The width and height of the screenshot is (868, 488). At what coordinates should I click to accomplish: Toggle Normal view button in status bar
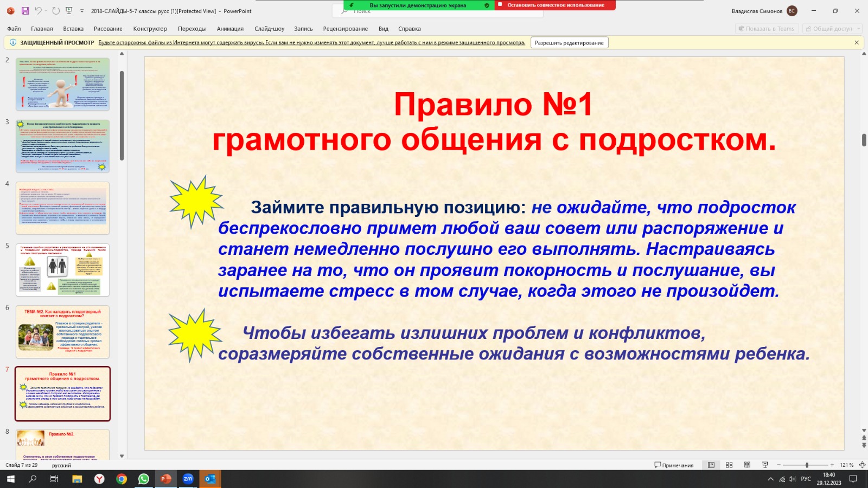(711, 465)
